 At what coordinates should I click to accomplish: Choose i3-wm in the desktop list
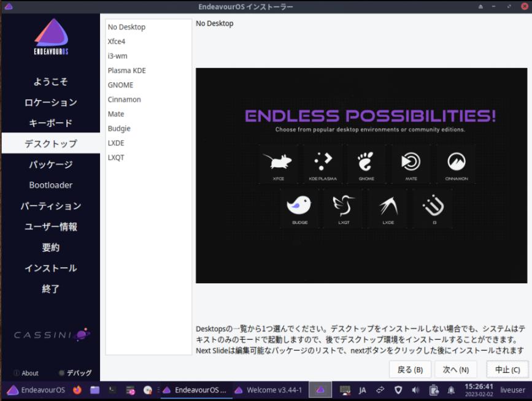coord(148,56)
